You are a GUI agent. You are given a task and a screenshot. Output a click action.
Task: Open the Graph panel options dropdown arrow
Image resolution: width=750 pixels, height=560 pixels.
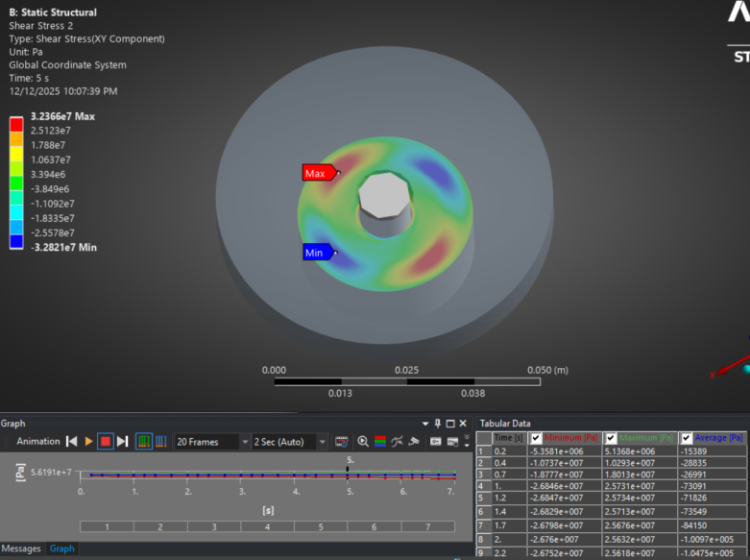point(426,424)
